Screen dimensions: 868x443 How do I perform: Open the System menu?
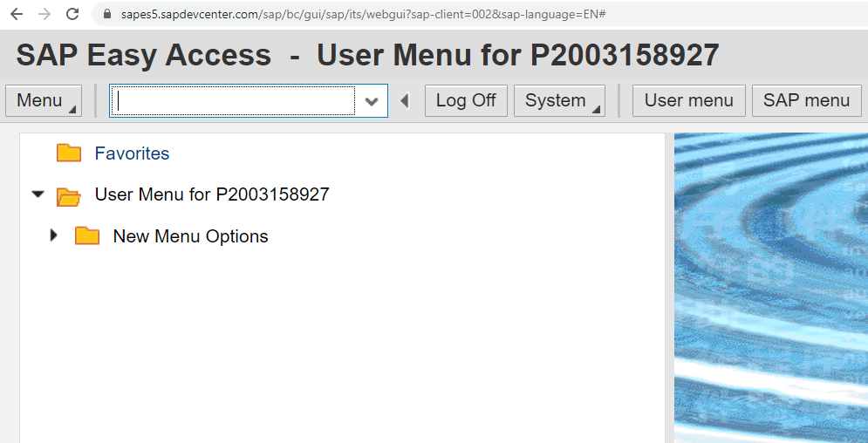pos(559,101)
